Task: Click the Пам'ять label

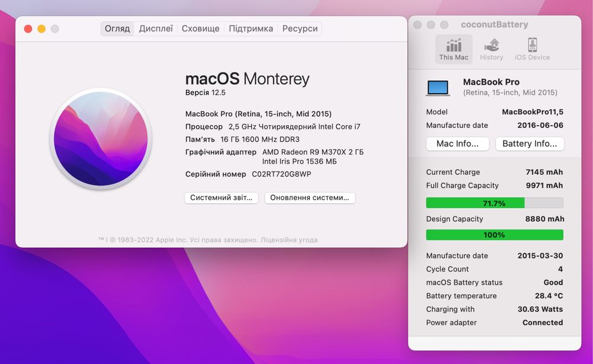Action: pos(200,139)
